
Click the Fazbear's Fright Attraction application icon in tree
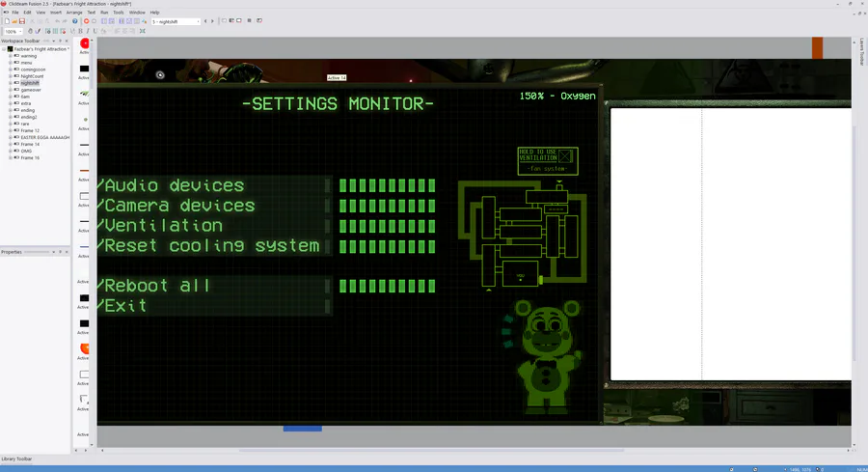coord(10,49)
